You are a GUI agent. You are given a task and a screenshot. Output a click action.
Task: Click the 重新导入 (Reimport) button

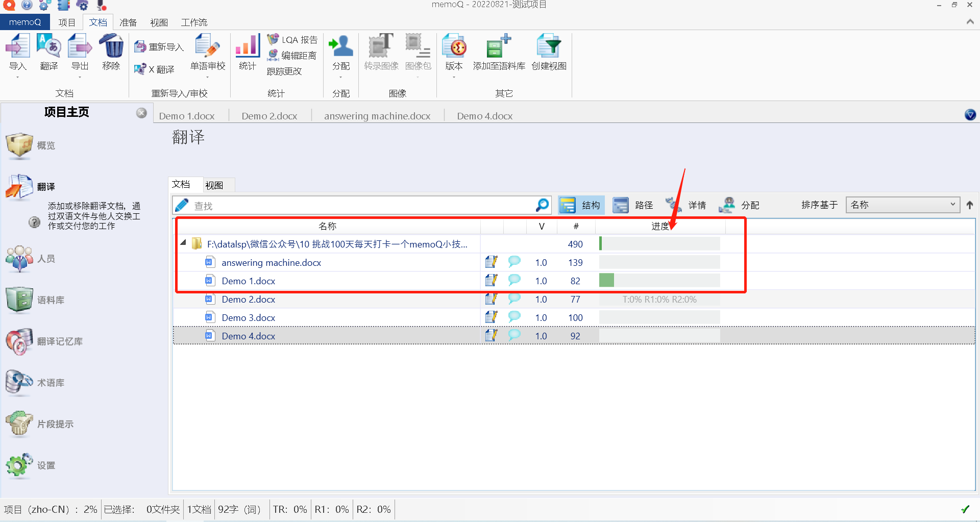159,47
